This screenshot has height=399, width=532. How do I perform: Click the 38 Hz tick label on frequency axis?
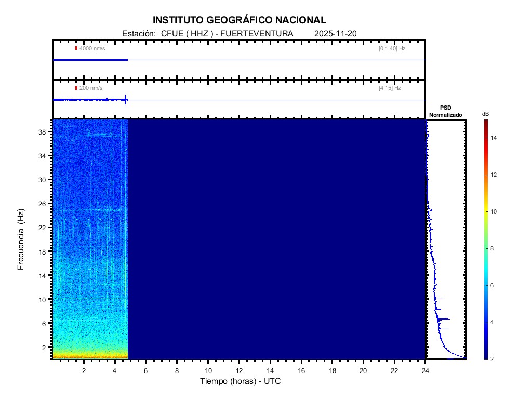45,132
